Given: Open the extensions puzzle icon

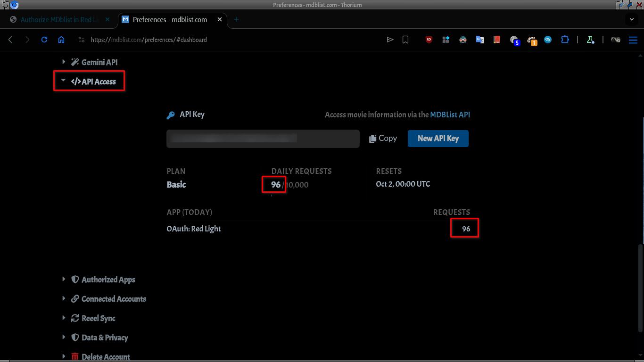Looking at the screenshot, I should [565, 40].
